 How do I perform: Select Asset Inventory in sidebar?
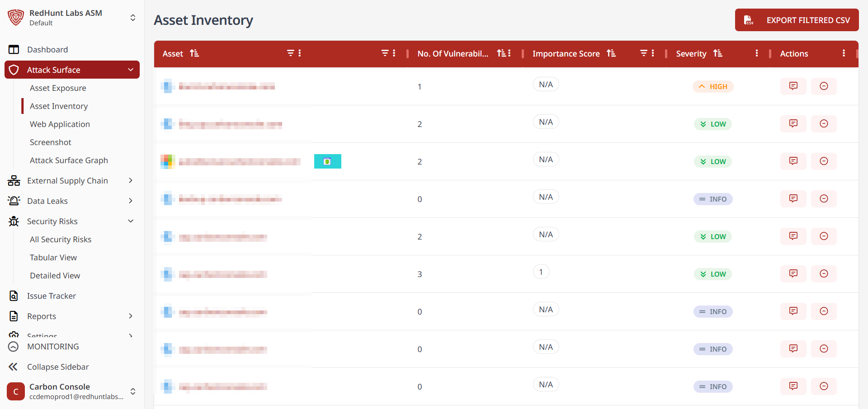pyautogui.click(x=59, y=106)
